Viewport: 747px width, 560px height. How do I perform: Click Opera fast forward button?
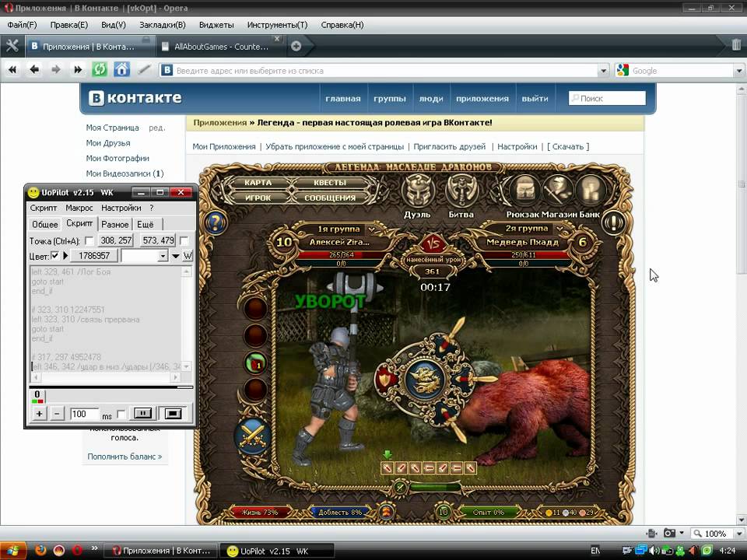[x=77, y=70]
